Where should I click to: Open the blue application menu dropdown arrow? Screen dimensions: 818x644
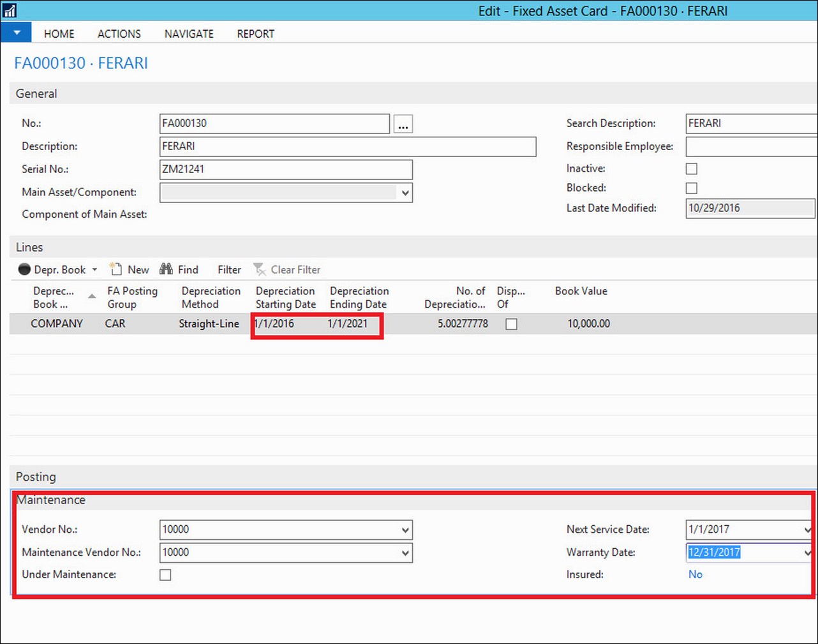coord(16,33)
